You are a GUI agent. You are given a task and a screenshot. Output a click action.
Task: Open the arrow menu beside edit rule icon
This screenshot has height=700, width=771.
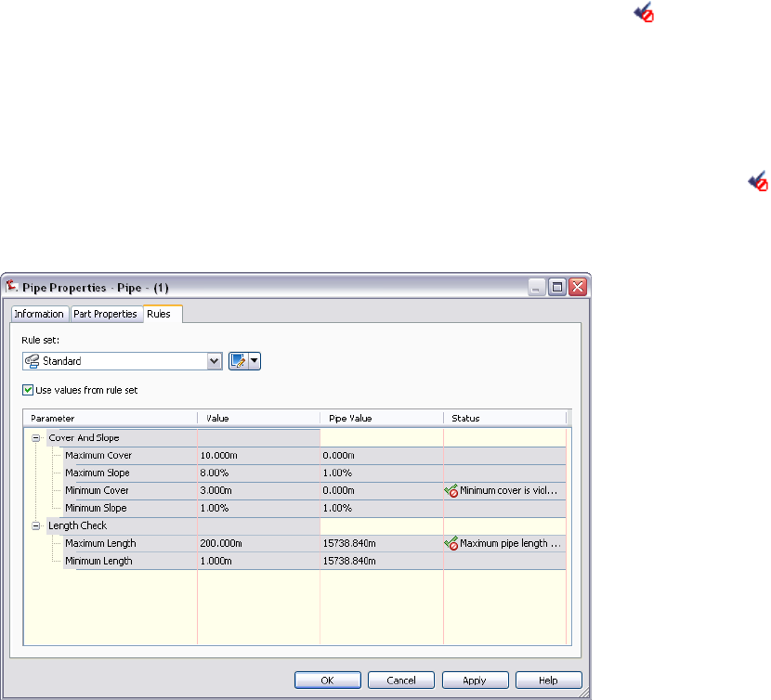(x=255, y=361)
